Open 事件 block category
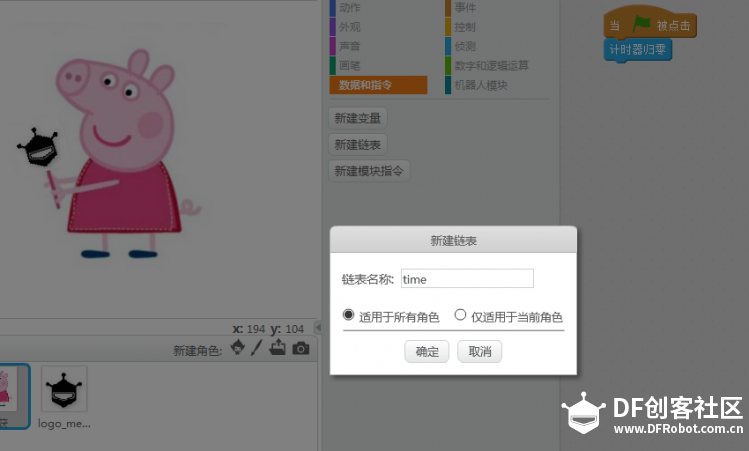 [x=465, y=8]
